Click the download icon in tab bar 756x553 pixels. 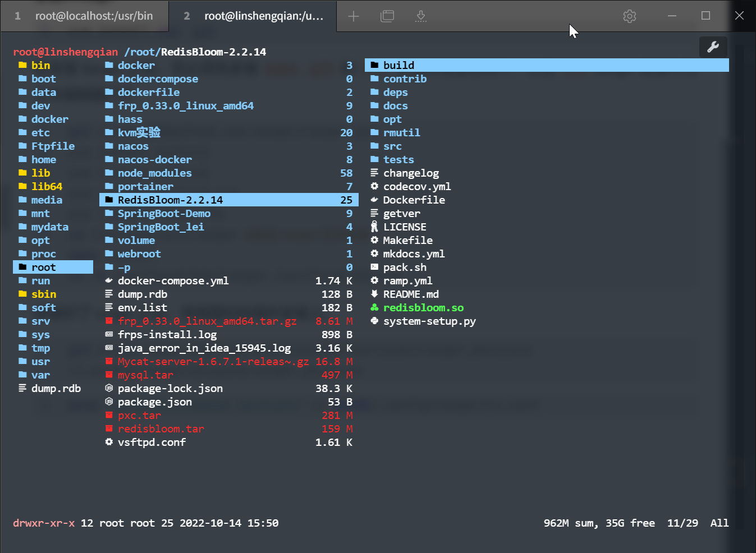[421, 16]
